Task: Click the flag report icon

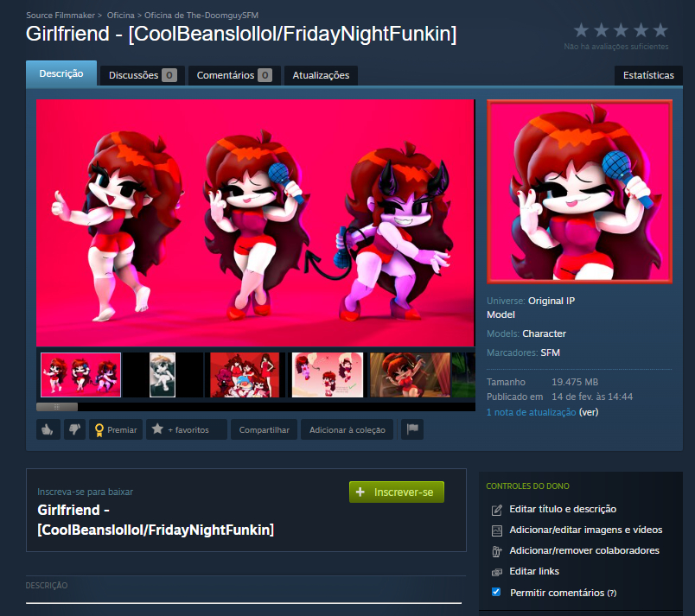Action: coord(411,429)
